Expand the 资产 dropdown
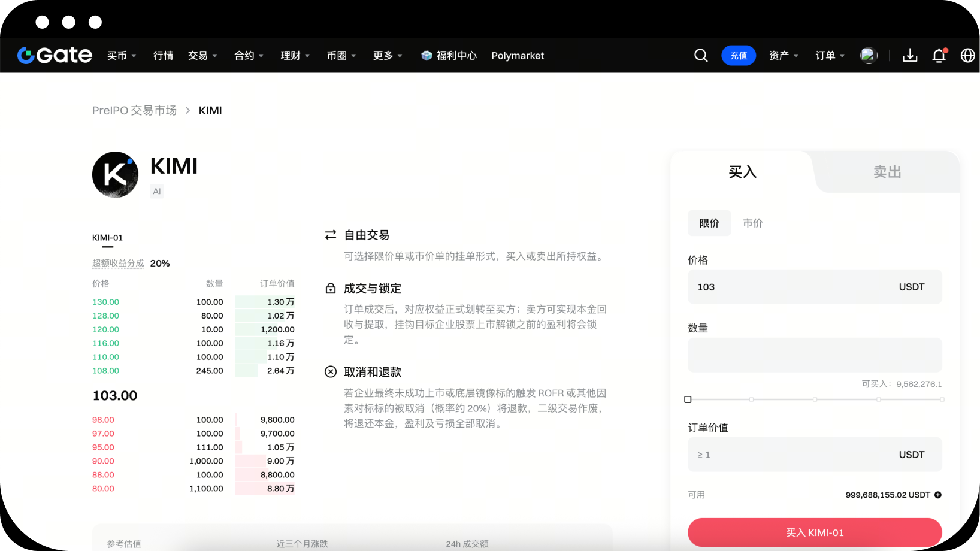Viewport: 980px width, 551px height. 784,55
